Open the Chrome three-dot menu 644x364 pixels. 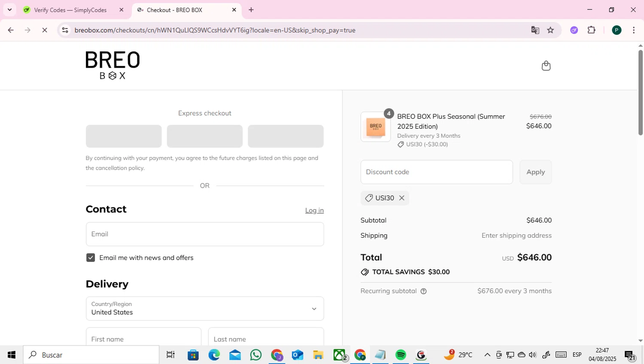tap(634, 30)
